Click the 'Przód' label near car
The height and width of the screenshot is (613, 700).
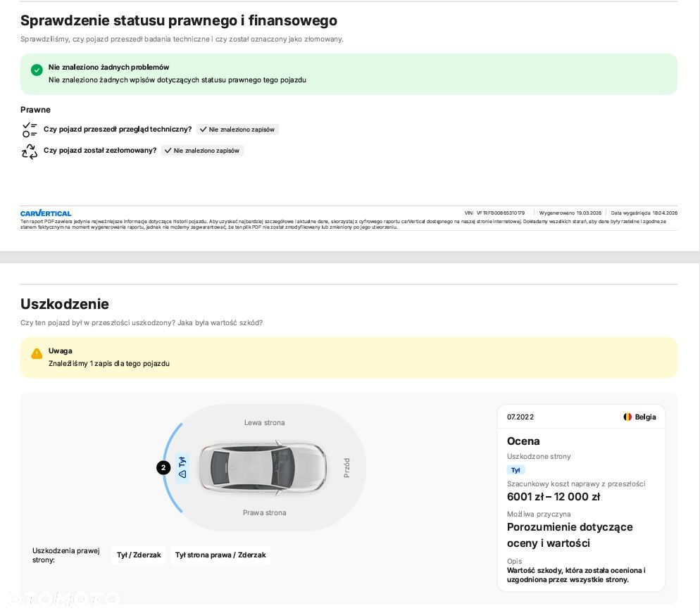click(x=347, y=467)
